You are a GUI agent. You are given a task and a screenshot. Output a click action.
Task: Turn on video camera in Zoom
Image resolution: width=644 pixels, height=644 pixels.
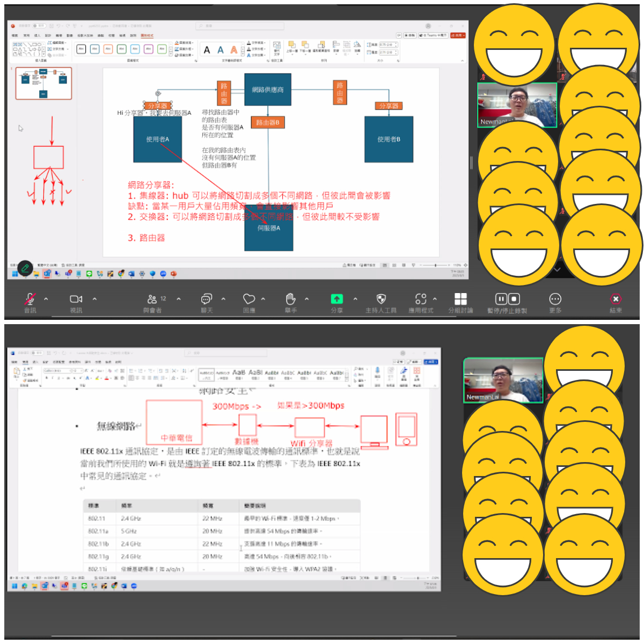(76, 299)
